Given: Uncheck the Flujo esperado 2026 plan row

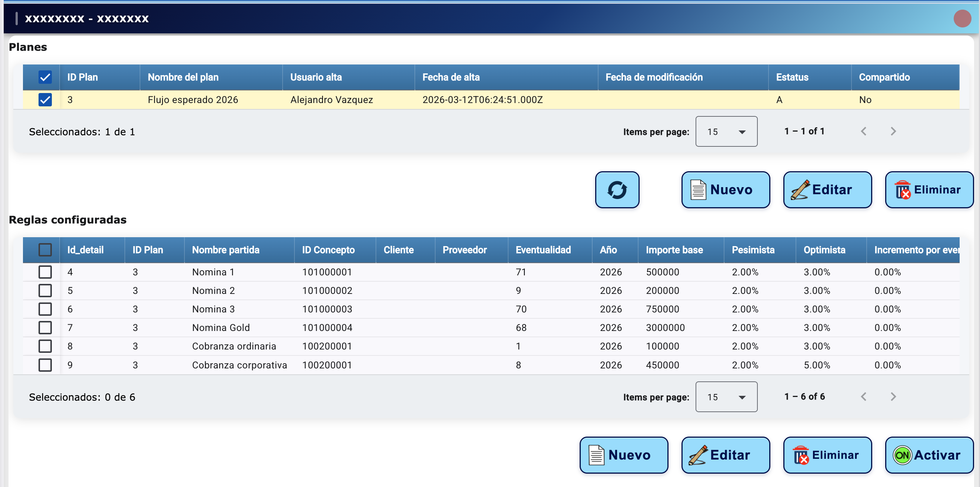Looking at the screenshot, I should tap(45, 100).
